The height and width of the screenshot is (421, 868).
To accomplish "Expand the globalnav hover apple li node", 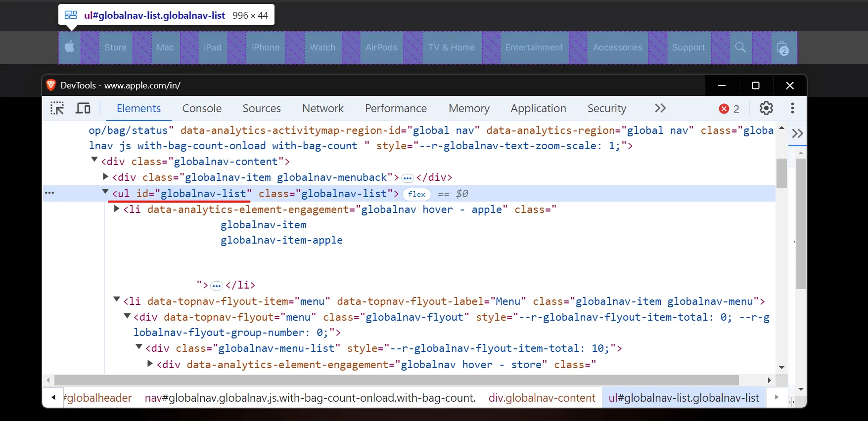I will click(x=117, y=209).
